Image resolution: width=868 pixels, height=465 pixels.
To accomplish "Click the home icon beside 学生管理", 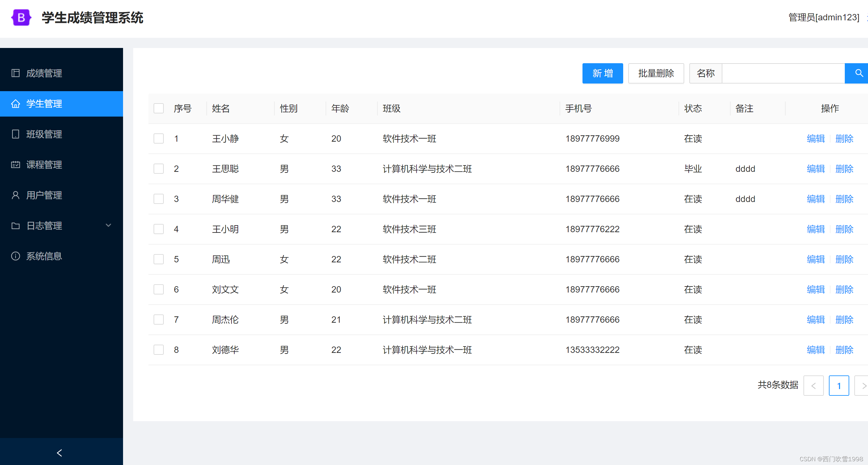I will pyautogui.click(x=16, y=104).
